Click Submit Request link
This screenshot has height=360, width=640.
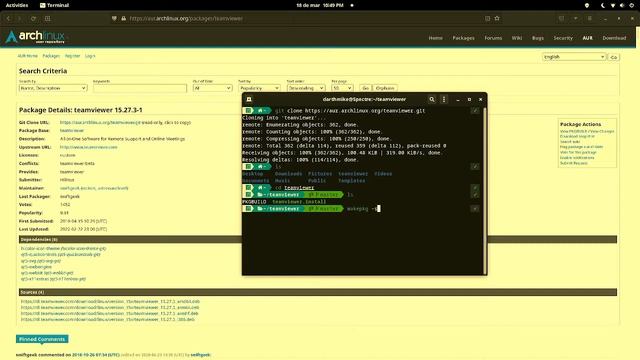[x=573, y=163]
